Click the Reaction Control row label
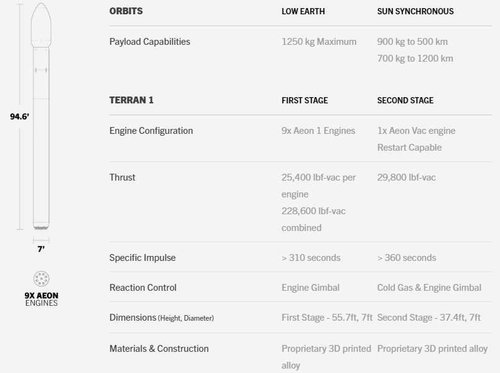This screenshot has width=500, height=373. 143,288
